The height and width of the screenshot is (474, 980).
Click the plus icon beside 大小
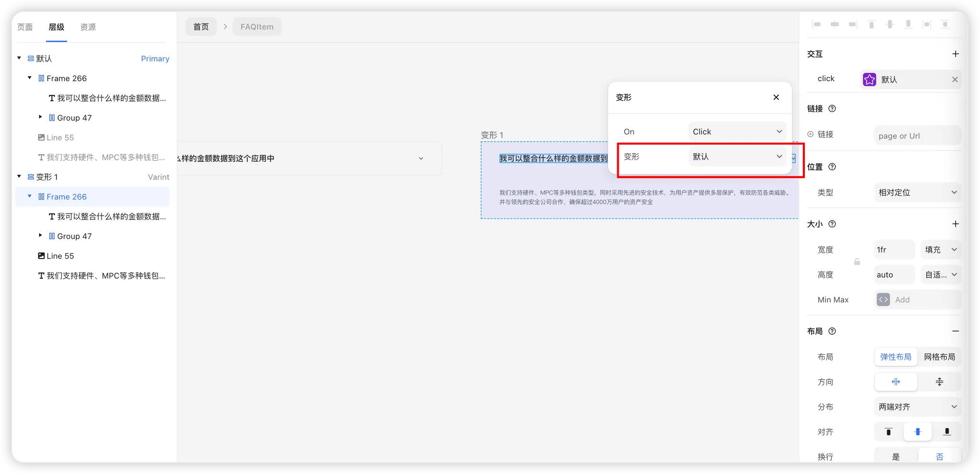[x=955, y=224]
